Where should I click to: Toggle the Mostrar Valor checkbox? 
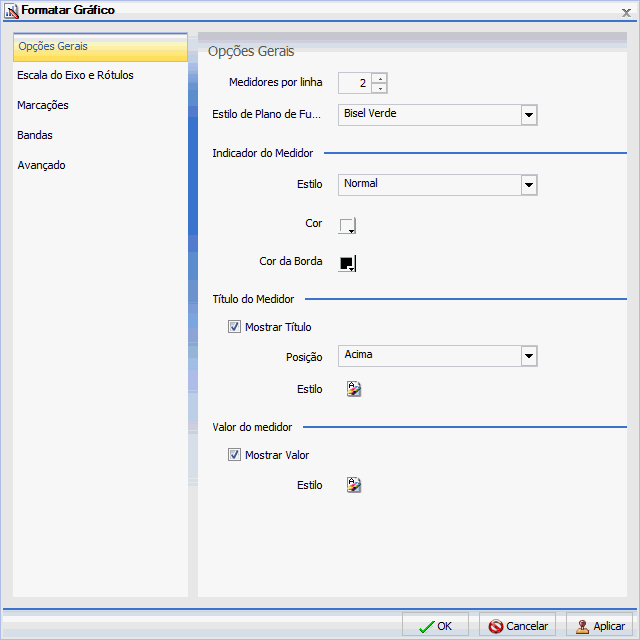[234, 455]
